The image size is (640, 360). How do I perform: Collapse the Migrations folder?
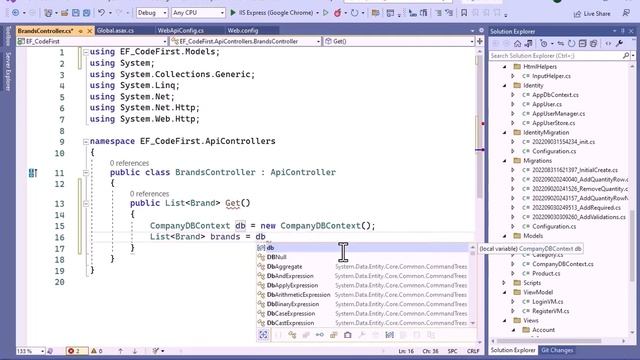(504, 160)
